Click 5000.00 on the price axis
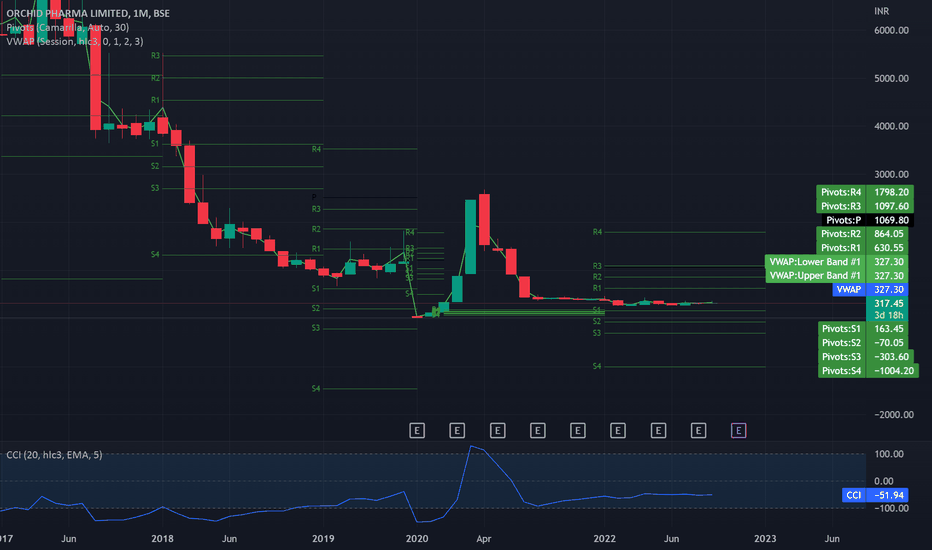Screen dimensions: 932x550 click(891, 78)
